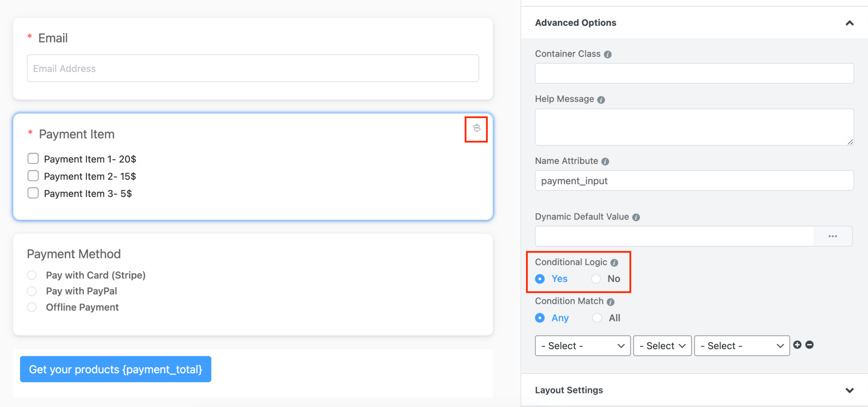Image resolution: width=868 pixels, height=407 pixels.
Task: Click the Layout Settings header
Action: point(569,390)
